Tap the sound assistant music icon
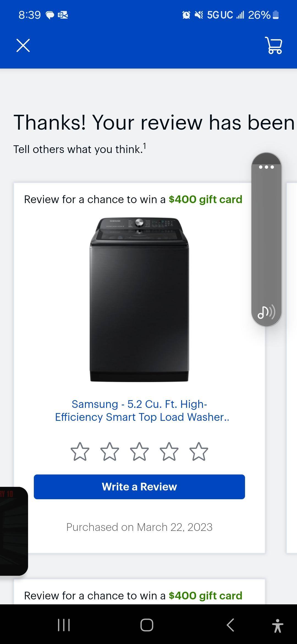The width and height of the screenshot is (297, 644). tap(266, 312)
